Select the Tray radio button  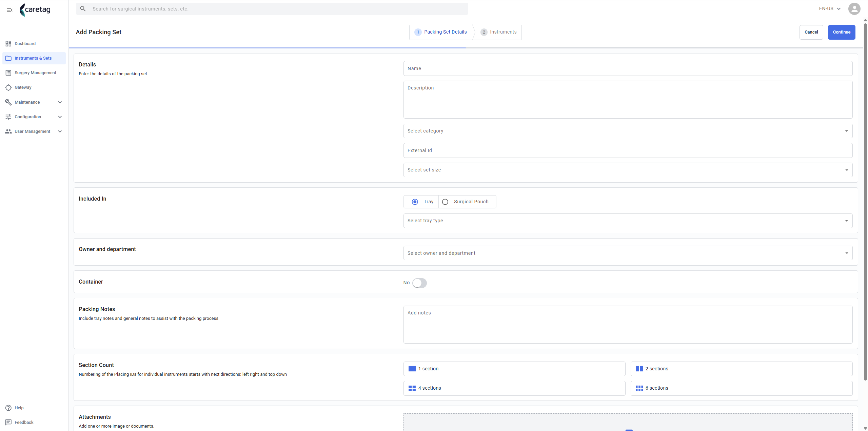[x=415, y=202]
